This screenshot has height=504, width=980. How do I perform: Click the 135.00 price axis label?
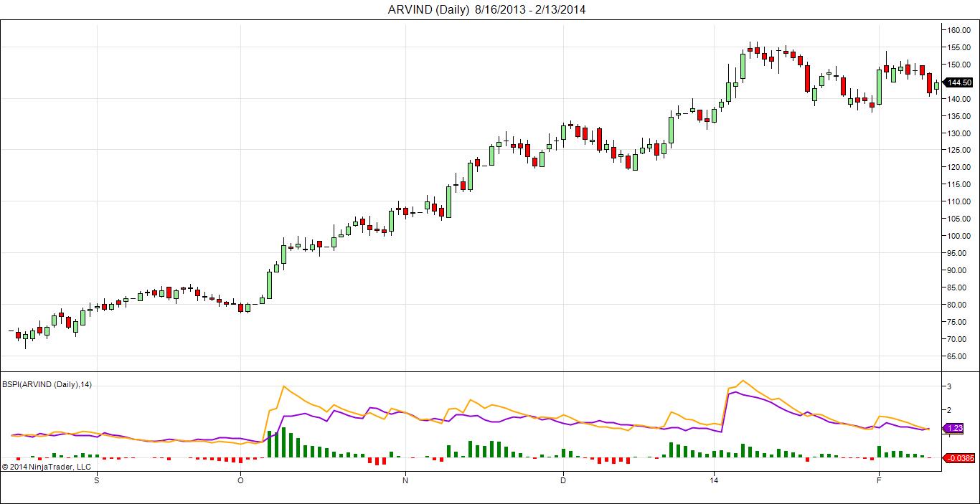pyautogui.click(x=958, y=116)
